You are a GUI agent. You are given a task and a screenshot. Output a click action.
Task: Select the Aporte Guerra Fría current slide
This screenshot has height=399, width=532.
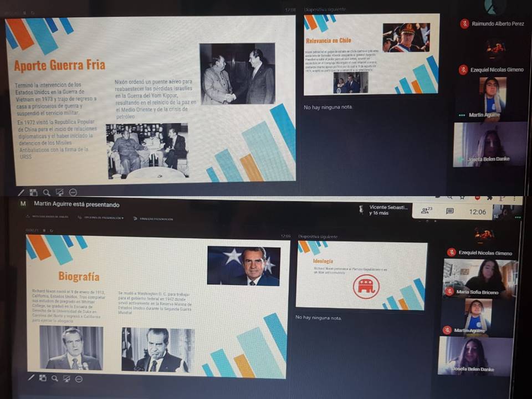[151, 100]
